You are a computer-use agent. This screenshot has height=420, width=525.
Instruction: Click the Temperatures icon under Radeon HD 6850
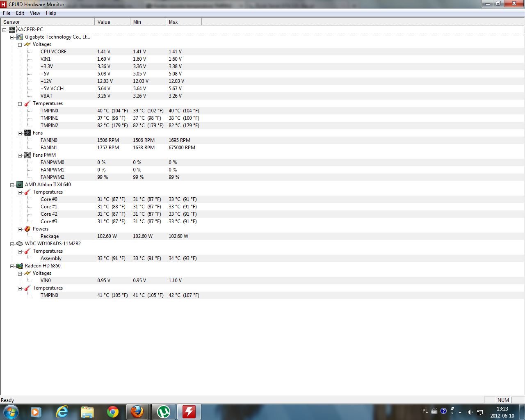27,288
